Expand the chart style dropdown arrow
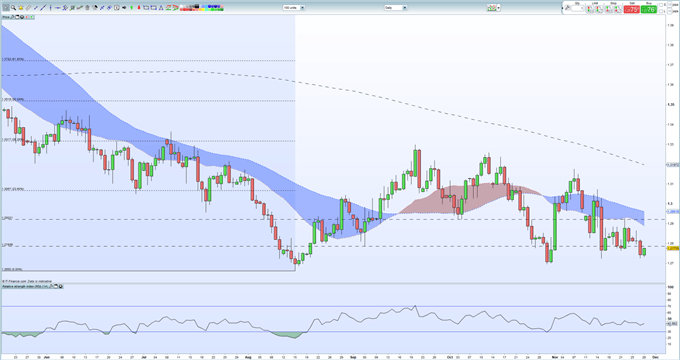Viewport: 680px width, 360px height. point(499,8)
